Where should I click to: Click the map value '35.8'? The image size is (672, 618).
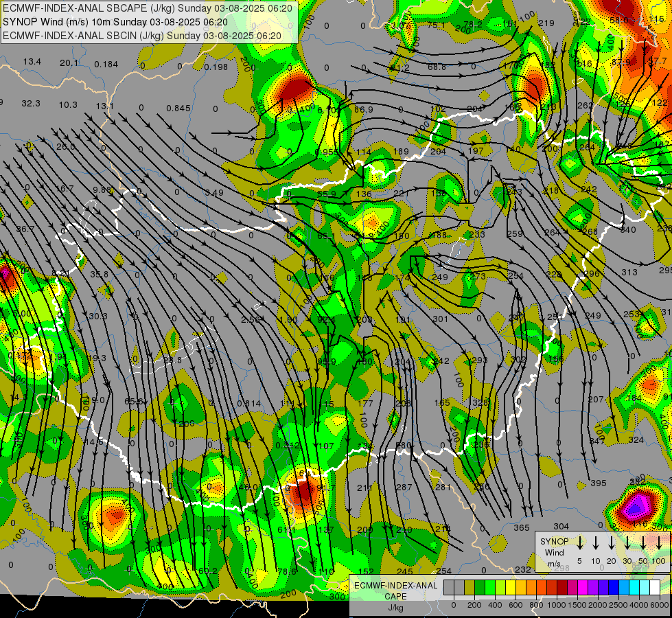tap(99, 274)
